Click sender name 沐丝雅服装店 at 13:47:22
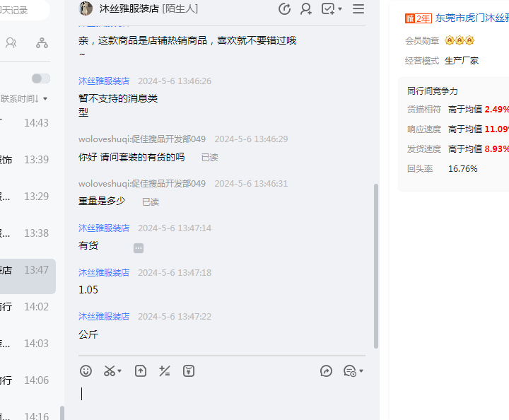 (x=104, y=317)
